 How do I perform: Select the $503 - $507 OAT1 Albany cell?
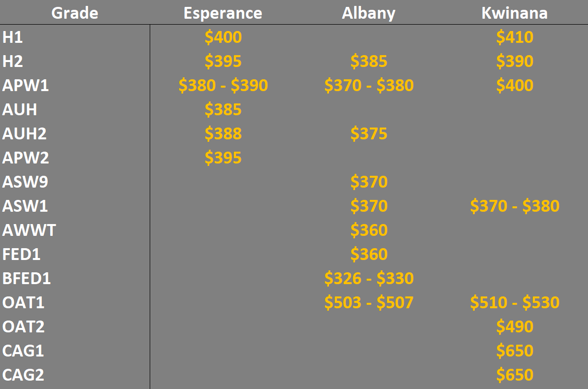point(369,302)
